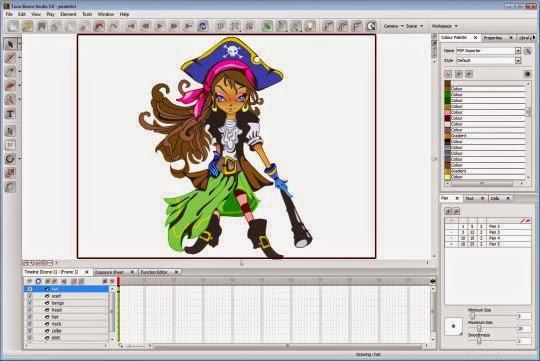Choose the Rotate view tool
Viewport: 540px width, 361px height.
(10, 159)
